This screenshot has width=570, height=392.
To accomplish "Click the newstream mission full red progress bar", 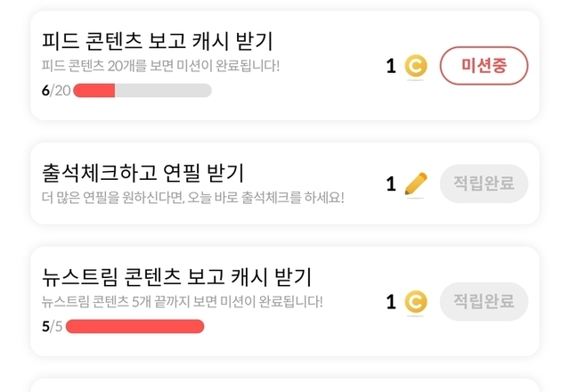I will (x=135, y=326).
